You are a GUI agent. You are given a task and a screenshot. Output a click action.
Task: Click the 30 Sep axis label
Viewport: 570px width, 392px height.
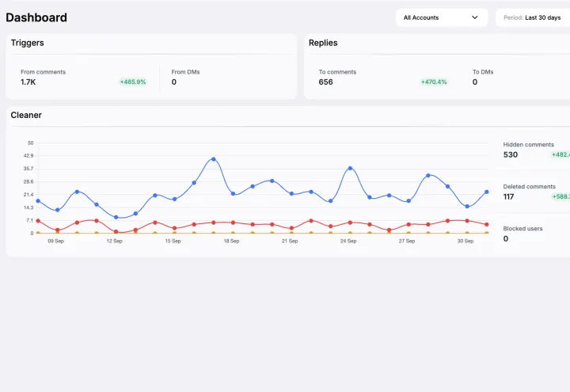pos(465,241)
